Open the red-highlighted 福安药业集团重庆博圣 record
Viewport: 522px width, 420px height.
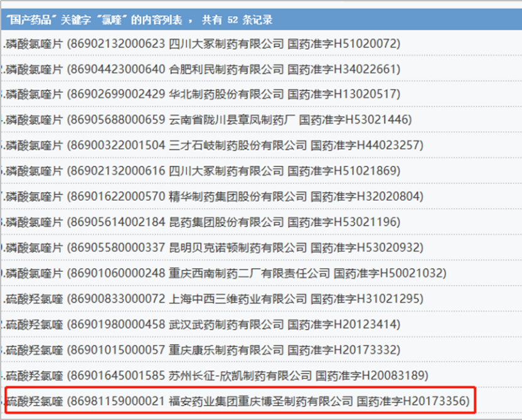pos(238,400)
